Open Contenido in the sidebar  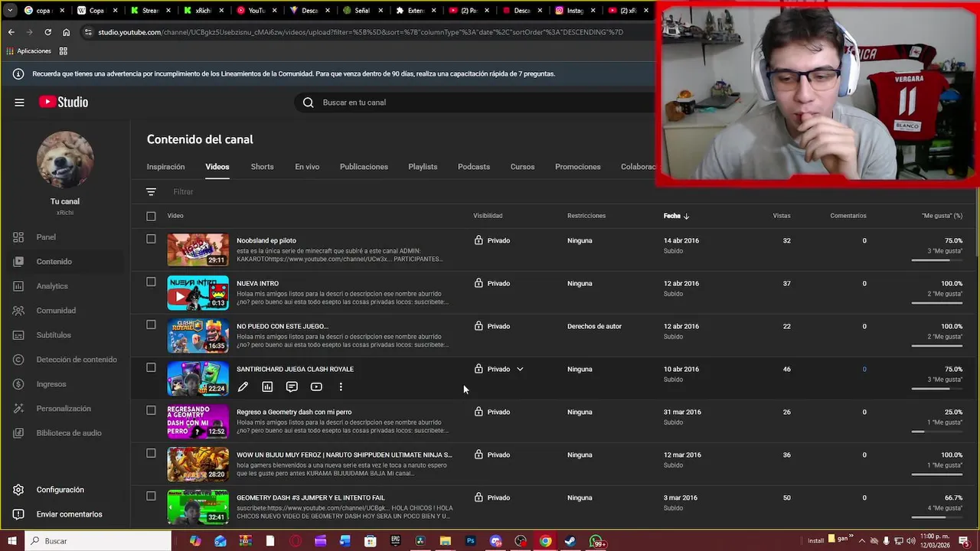pos(65,262)
